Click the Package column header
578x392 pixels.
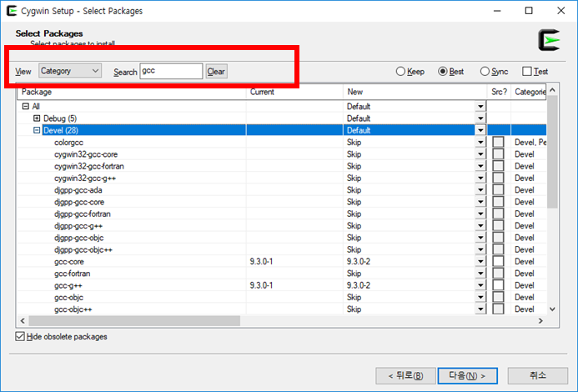132,92
